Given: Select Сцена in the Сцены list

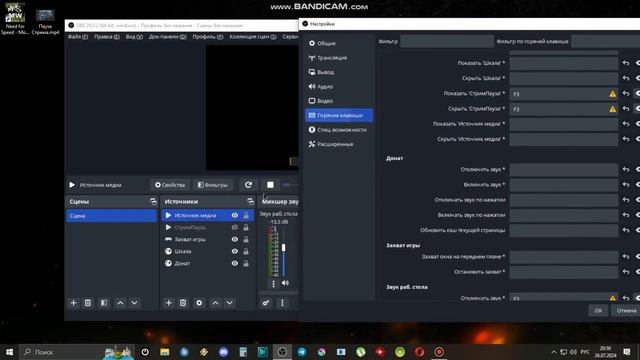Looking at the screenshot, I should (111, 216).
